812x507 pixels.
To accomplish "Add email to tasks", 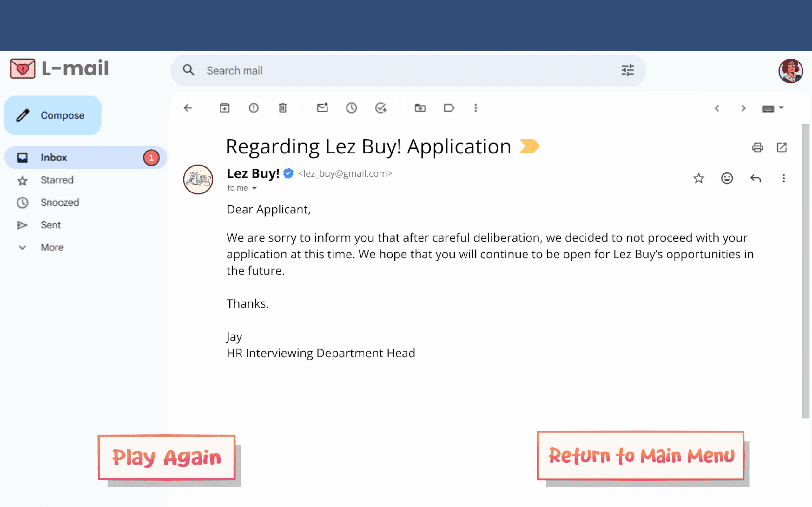I will click(x=380, y=108).
